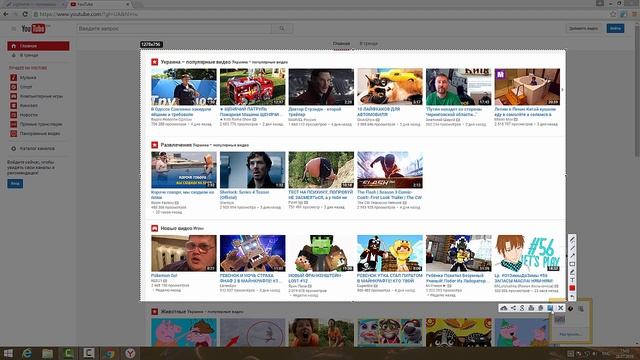Select the Lightshot marker highlighter tool
640x360 pixels.
(572, 272)
